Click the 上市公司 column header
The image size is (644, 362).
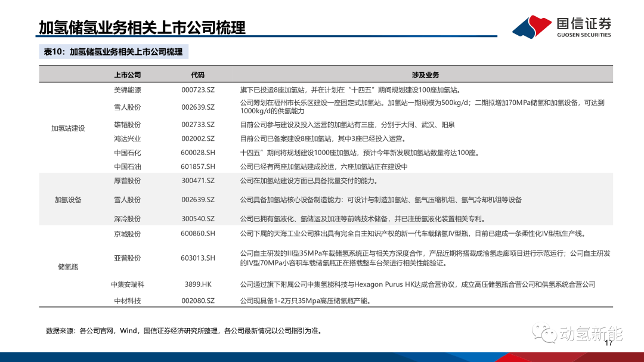(x=128, y=75)
